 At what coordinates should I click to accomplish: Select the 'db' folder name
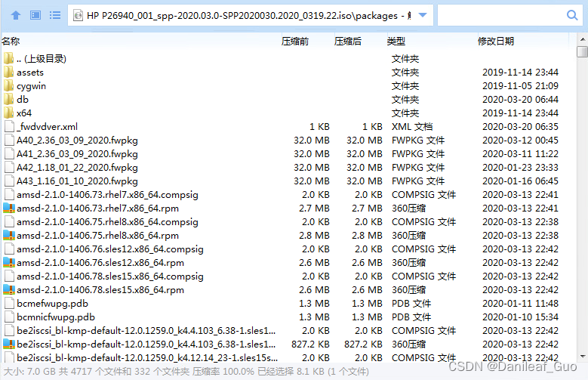(x=23, y=99)
